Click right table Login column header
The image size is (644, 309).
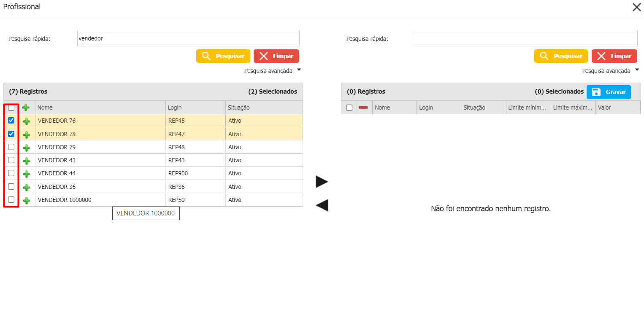pyautogui.click(x=439, y=107)
